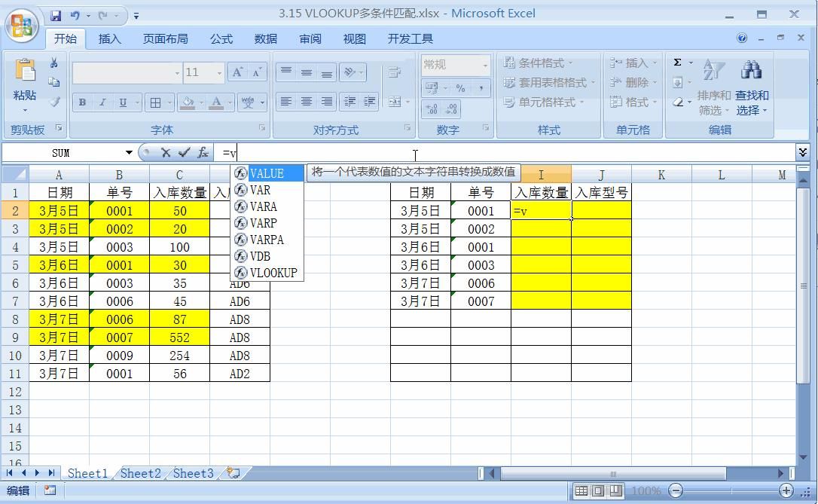Open the 插入 Insert tab
The image size is (818, 504).
[109, 38]
